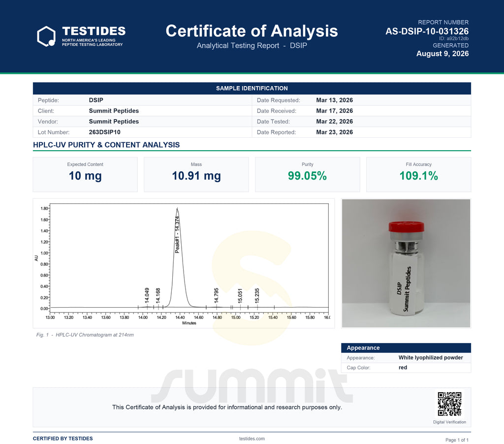Select Date Reported Mar 23, 2026
This screenshot has height=444, width=504.
[x=334, y=132]
